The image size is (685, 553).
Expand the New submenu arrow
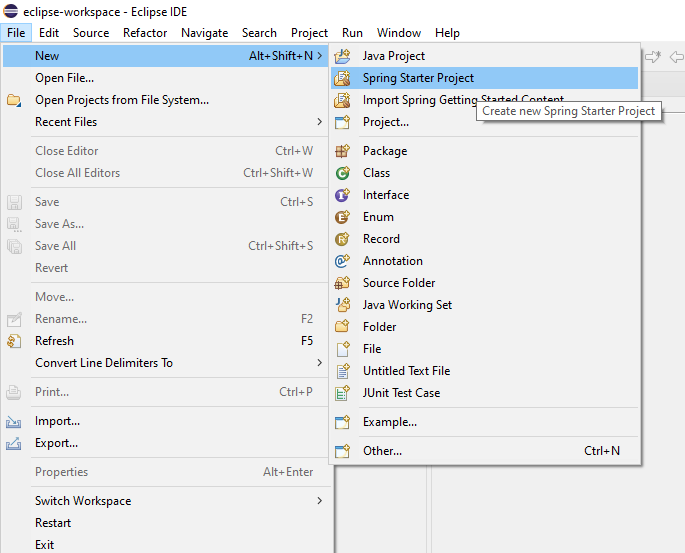coord(320,56)
